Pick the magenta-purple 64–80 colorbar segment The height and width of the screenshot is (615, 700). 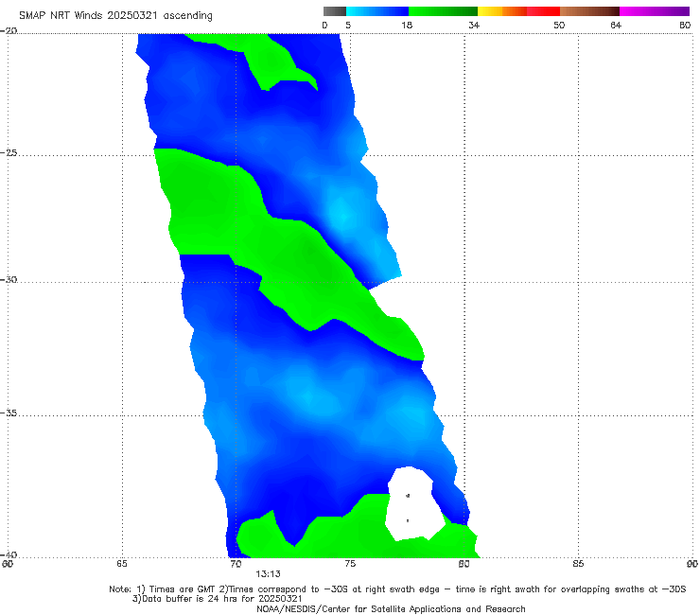tap(655, 11)
